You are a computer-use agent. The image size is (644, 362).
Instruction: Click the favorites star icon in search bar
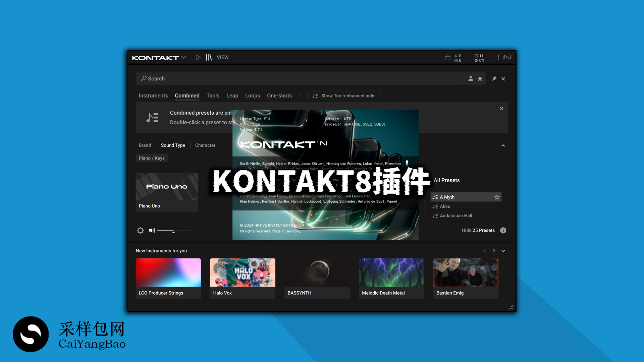(480, 78)
